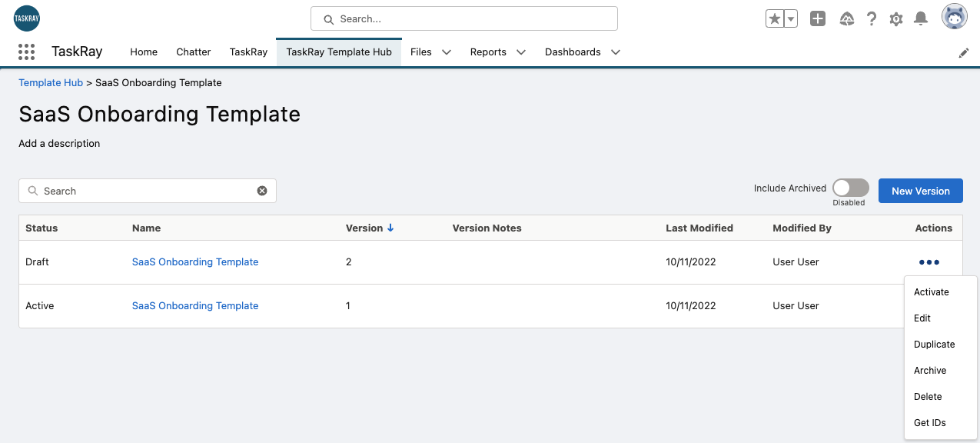
Task: Click User User in the Active row
Action: [x=796, y=306]
